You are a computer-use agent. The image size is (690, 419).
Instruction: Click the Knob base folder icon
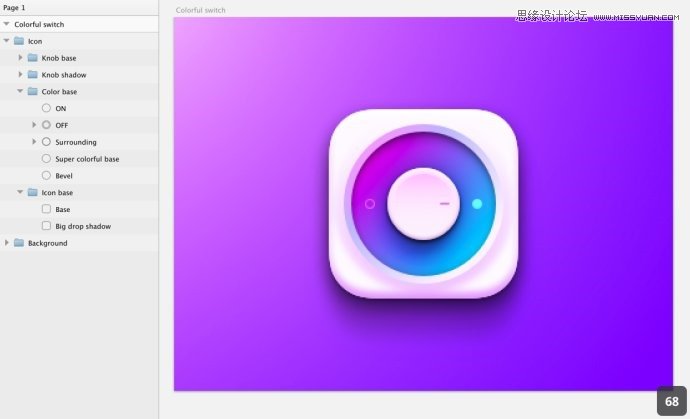tap(33, 58)
